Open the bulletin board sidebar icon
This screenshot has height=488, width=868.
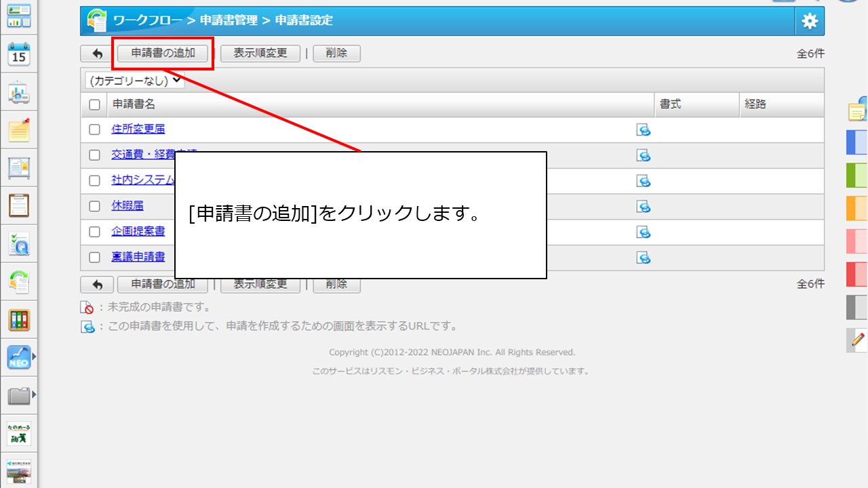click(19, 167)
